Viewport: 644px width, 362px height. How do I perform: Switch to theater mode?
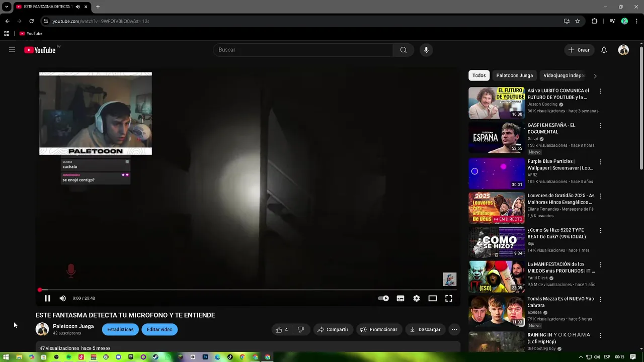433,298
